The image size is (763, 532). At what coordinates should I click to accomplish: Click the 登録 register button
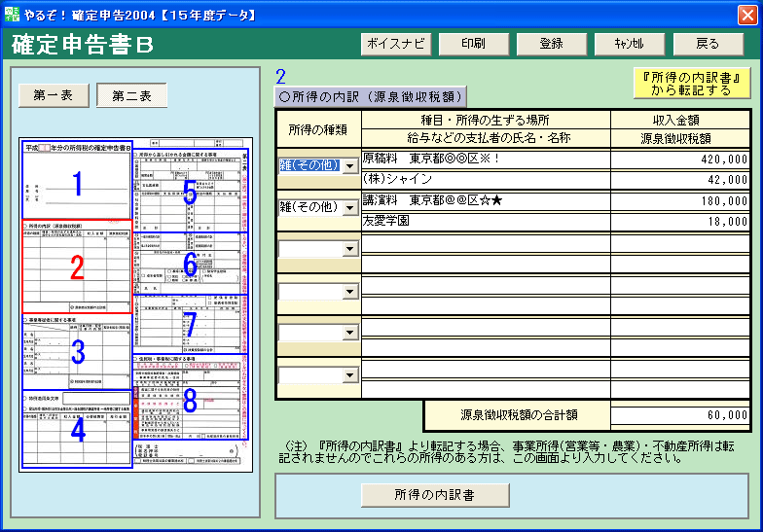point(551,44)
